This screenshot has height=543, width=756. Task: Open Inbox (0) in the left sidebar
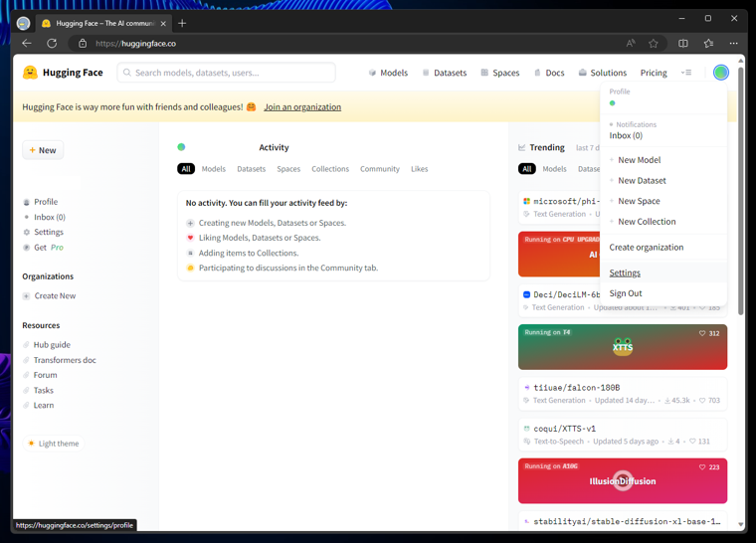(x=45, y=217)
